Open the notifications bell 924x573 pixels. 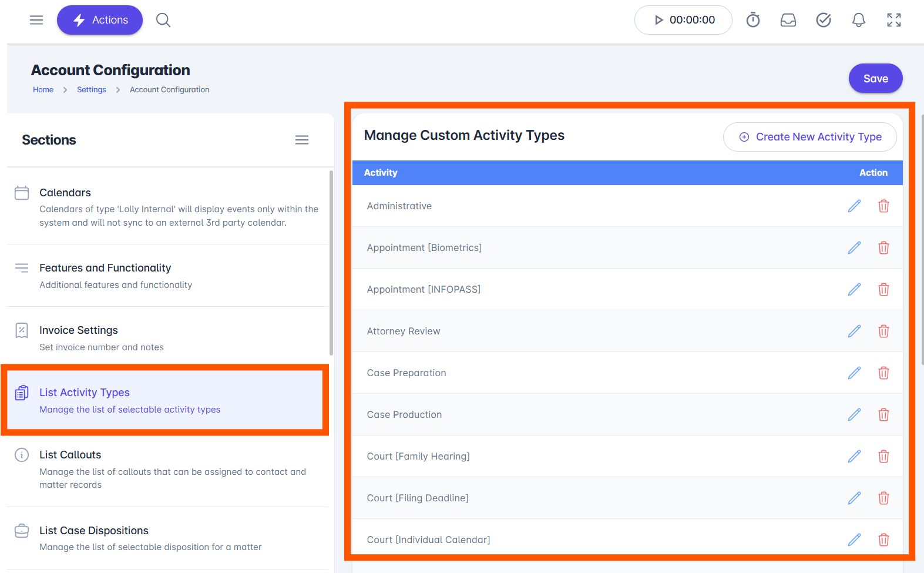coord(859,20)
